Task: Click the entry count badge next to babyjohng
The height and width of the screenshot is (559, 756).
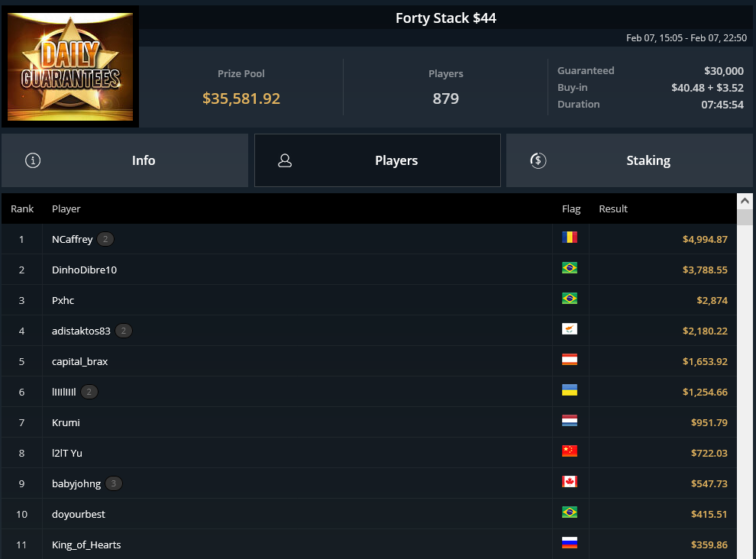Action: (114, 483)
